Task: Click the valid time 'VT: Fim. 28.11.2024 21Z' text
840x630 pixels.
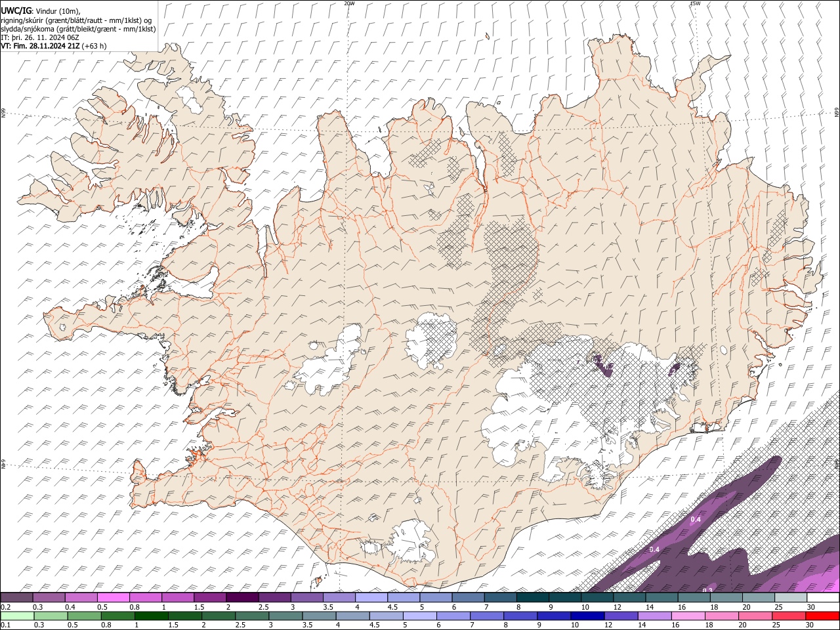Action: (x=41, y=46)
